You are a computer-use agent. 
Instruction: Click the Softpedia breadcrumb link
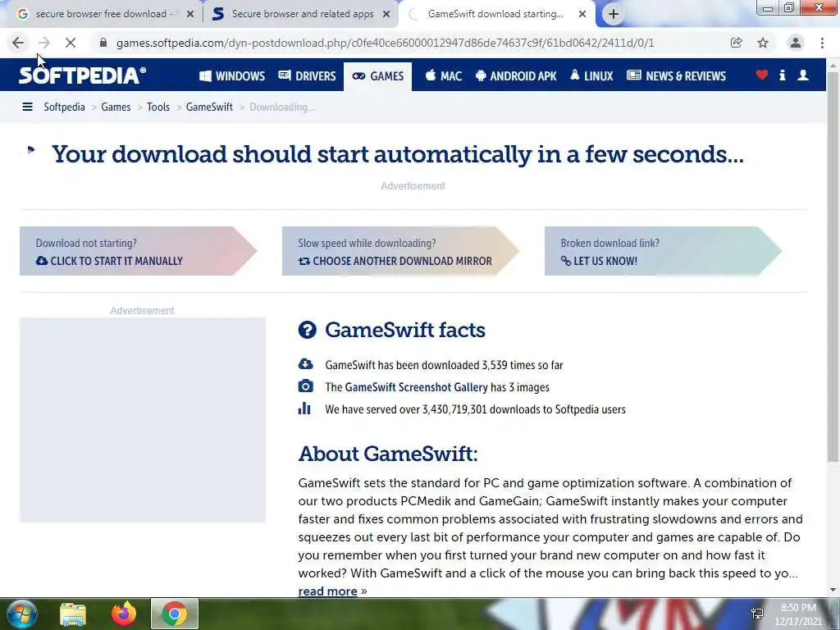pos(64,107)
